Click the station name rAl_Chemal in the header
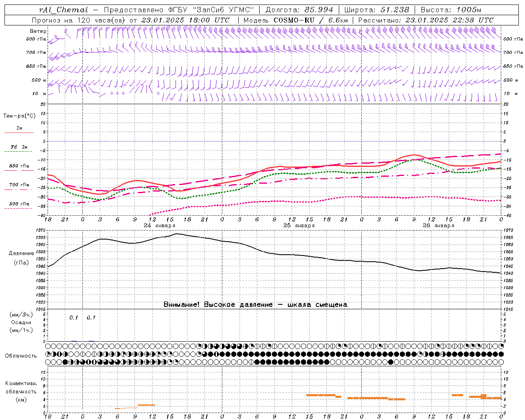This screenshot has height=420, width=525. (x=64, y=10)
